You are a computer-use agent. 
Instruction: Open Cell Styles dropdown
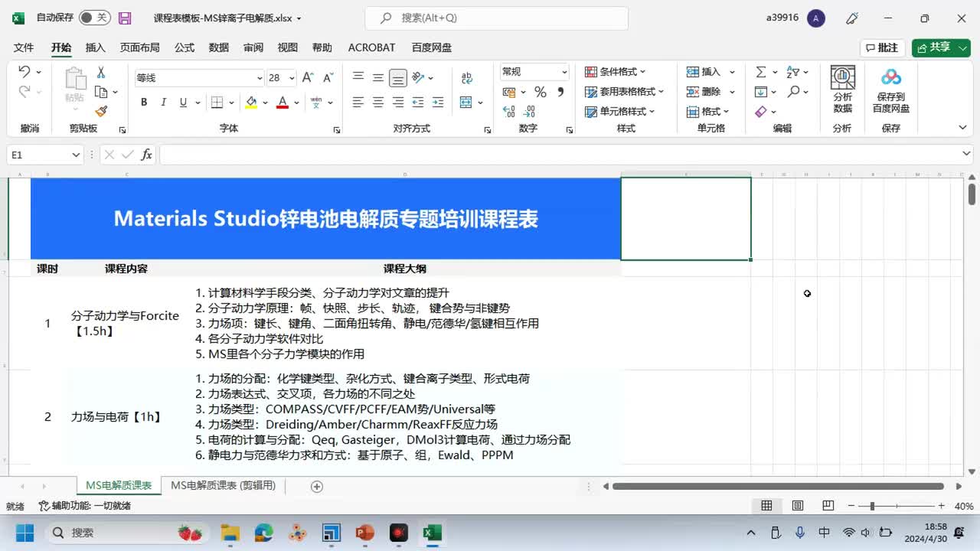click(620, 112)
